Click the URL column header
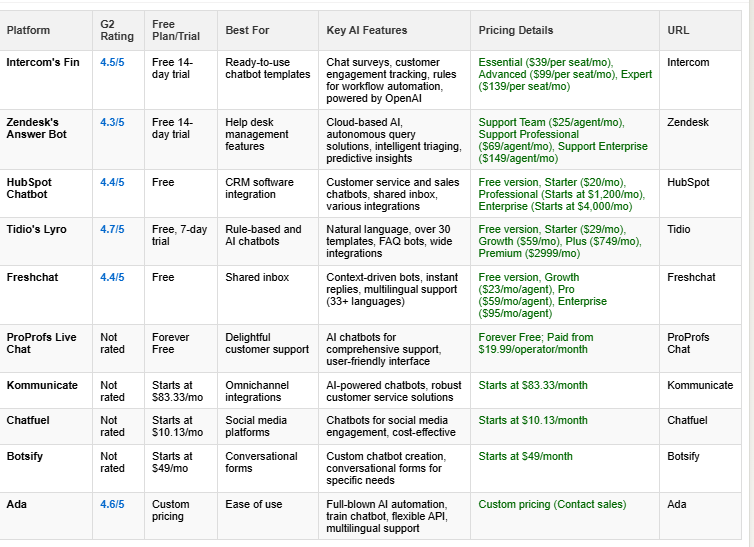754x547 pixels. (x=678, y=30)
